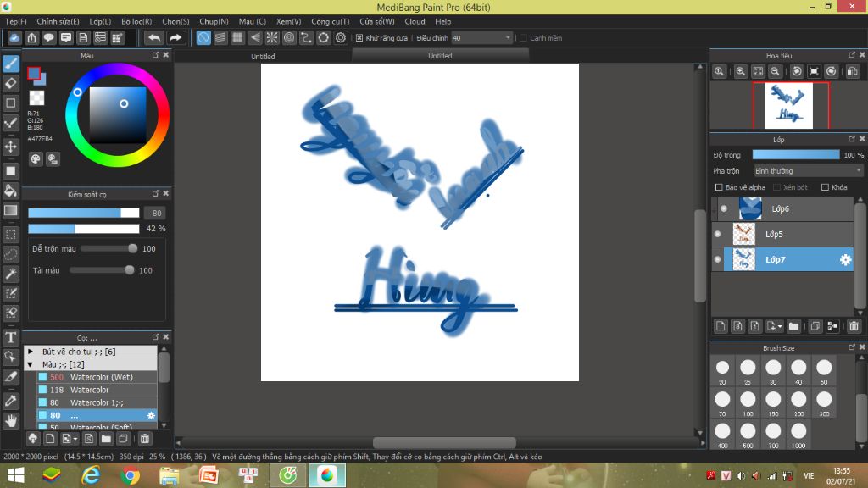Adjust the Dễ trộn màu slider

[x=109, y=249]
